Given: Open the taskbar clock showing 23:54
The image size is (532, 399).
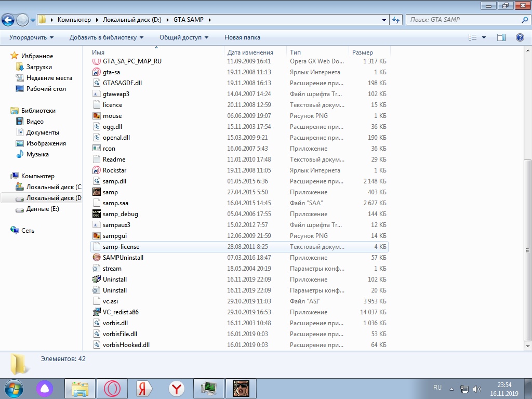Looking at the screenshot, I should pyautogui.click(x=504, y=389).
